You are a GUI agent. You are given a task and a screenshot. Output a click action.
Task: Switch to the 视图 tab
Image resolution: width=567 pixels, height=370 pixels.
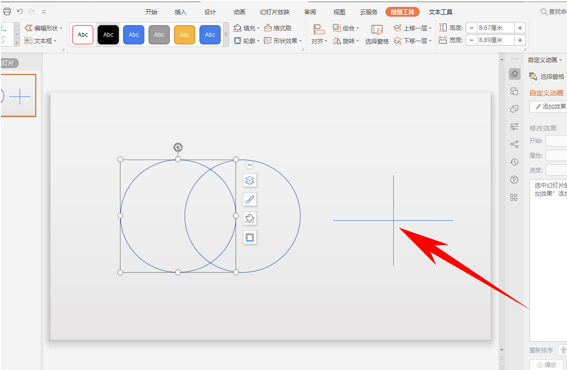(x=339, y=12)
